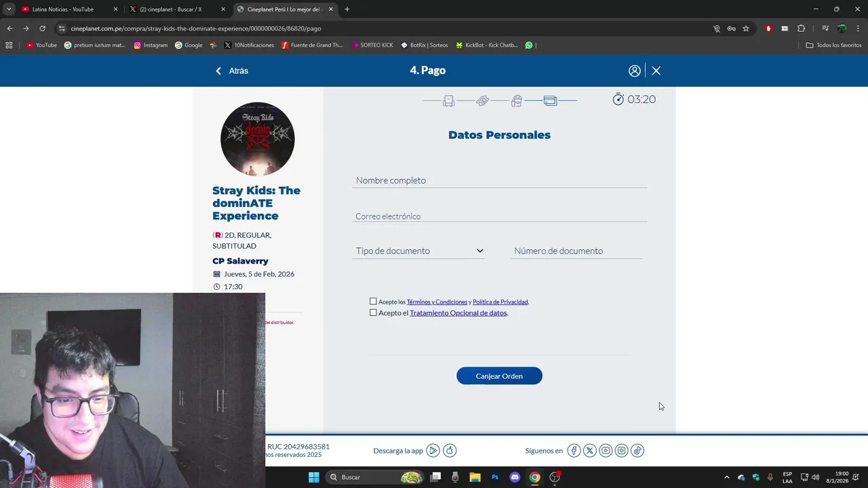Screen dimensions: 868x488
Task: Go back using the Atrás arrow
Action: tap(231, 70)
